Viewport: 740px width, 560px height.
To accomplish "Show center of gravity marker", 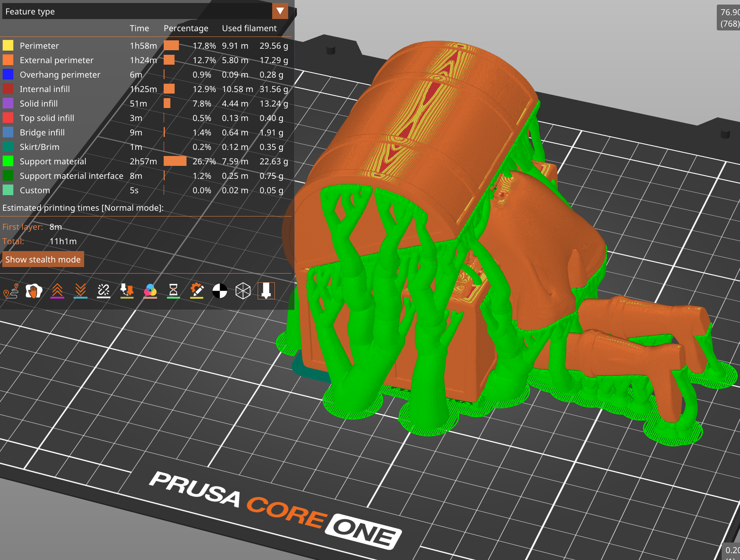I will pyautogui.click(x=220, y=291).
